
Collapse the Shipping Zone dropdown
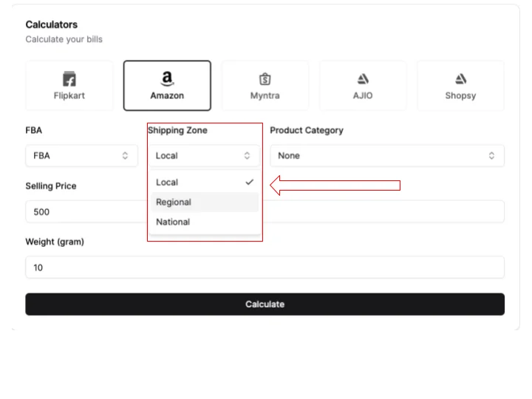pos(204,156)
